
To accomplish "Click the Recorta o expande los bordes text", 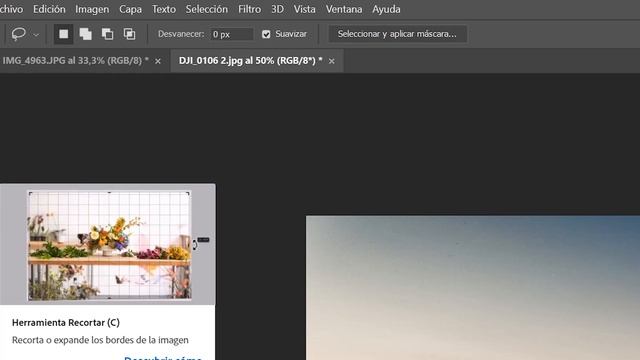I will point(100,340).
